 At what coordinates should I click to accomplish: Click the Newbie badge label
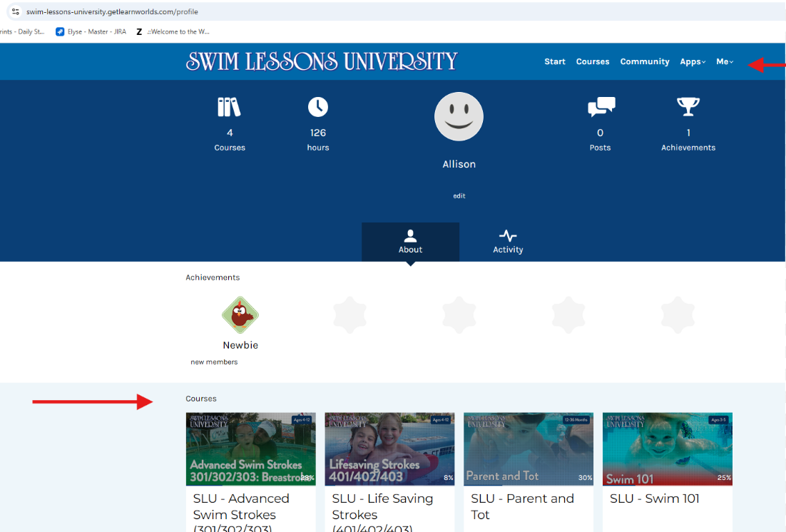(240, 345)
